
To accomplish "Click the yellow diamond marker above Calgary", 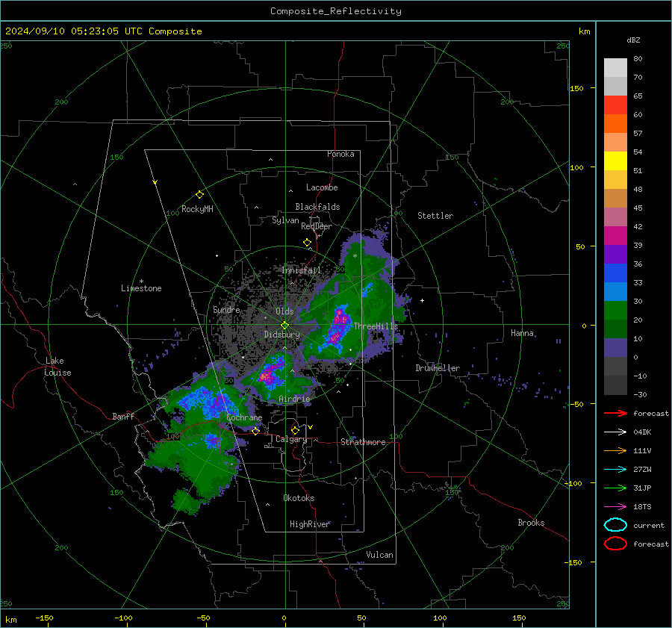I will click(295, 430).
